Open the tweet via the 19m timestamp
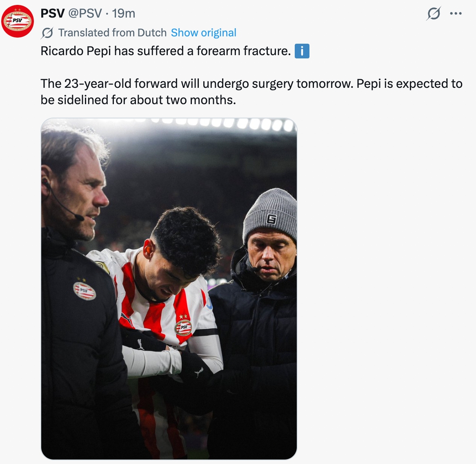The image size is (476, 464). click(x=123, y=13)
